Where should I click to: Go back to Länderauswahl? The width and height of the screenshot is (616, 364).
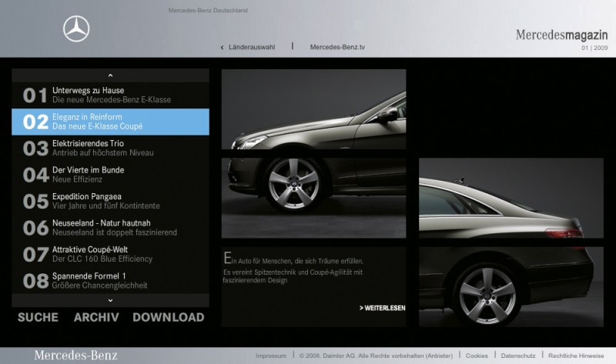pos(248,47)
